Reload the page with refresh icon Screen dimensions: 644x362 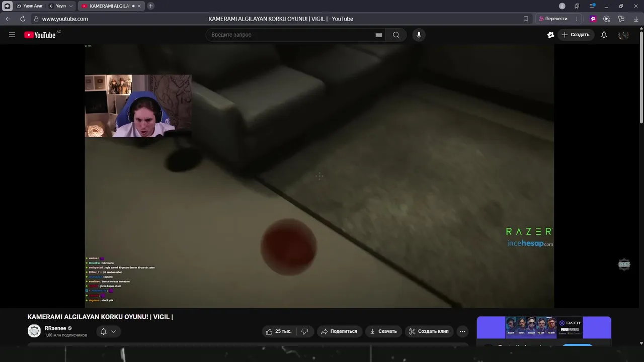(x=23, y=19)
